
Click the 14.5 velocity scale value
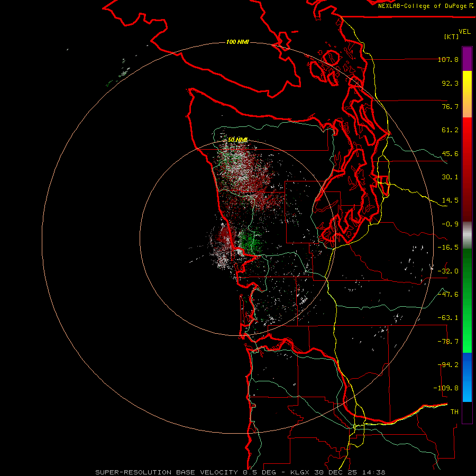(450, 200)
